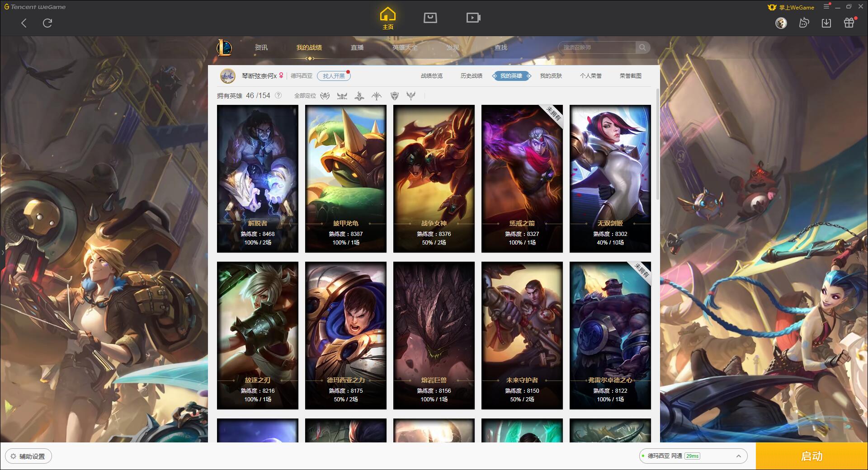This screenshot has height=470, width=868.
Task: Open the 熔岩巨兽 champion card
Action: (x=434, y=335)
